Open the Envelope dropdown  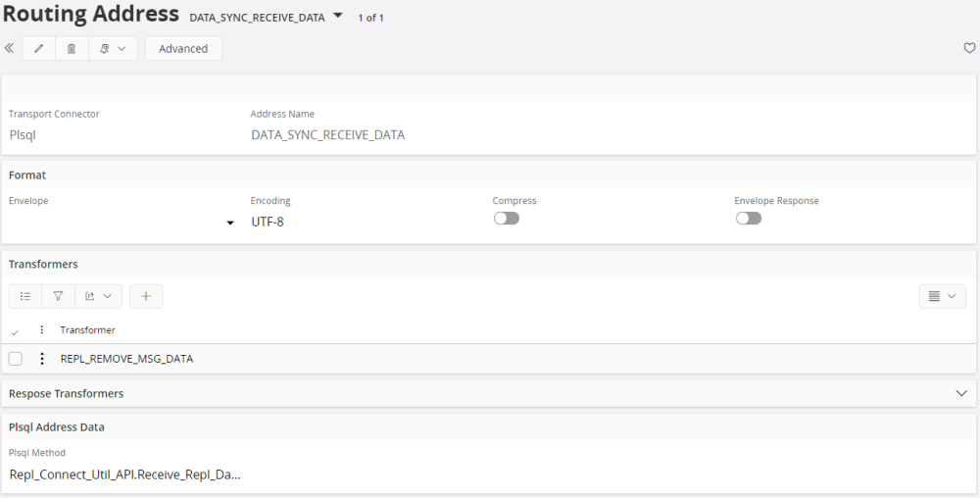click(230, 223)
